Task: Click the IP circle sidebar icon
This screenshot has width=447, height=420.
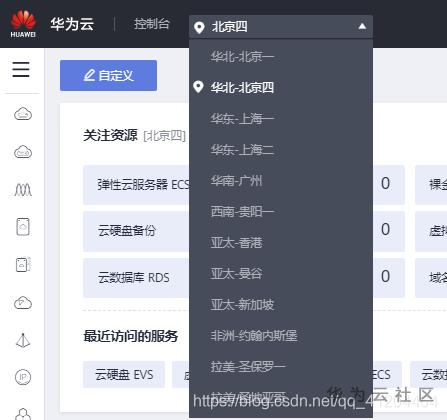Action: pyautogui.click(x=23, y=377)
